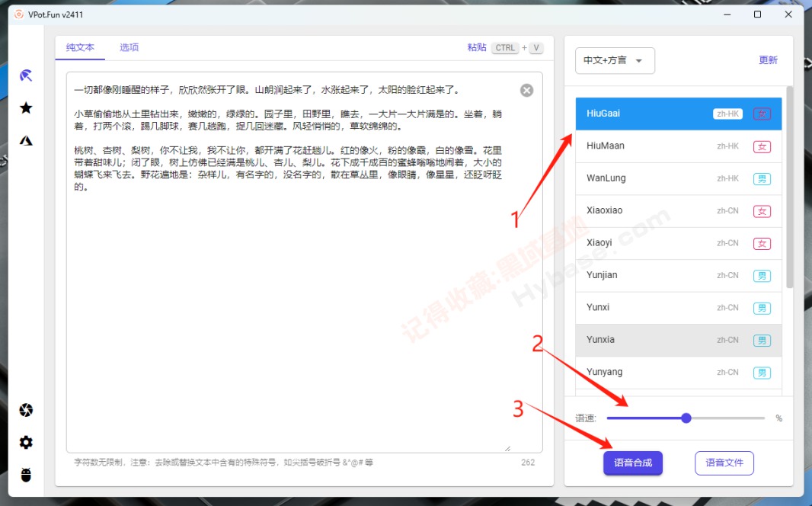The image size is (812, 506).
Task: Select the Xiaoxiao voice
Action: click(x=679, y=211)
